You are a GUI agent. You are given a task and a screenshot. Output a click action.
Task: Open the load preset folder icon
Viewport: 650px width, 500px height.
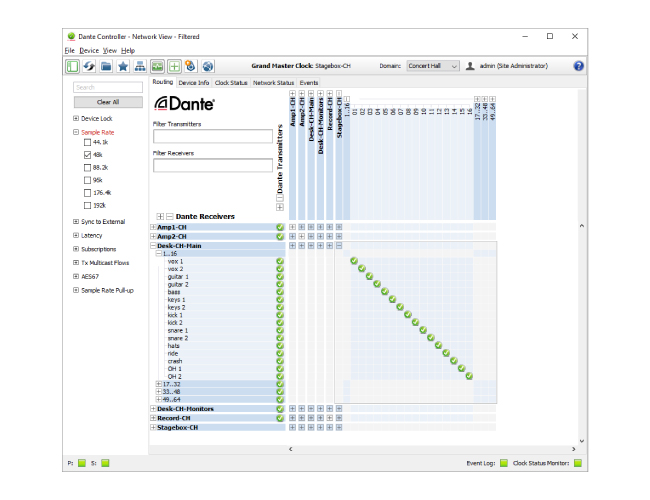point(106,66)
